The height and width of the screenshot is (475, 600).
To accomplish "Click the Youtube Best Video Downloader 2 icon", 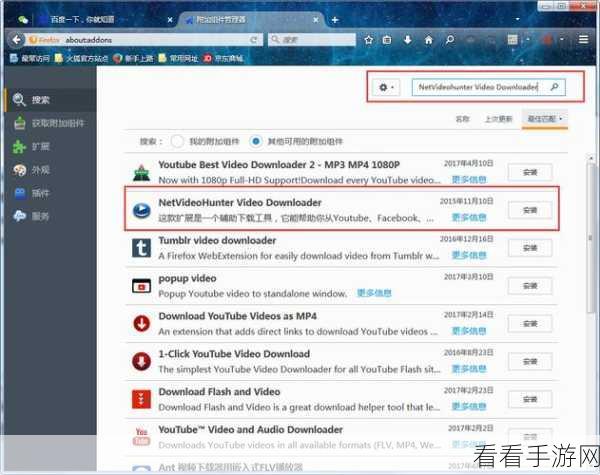I will (142, 173).
